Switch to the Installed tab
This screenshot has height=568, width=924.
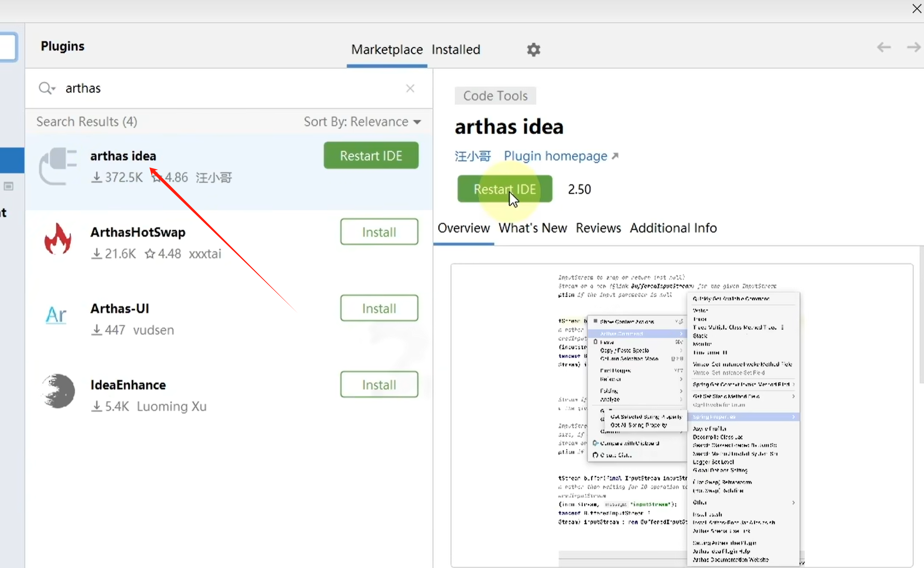456,50
